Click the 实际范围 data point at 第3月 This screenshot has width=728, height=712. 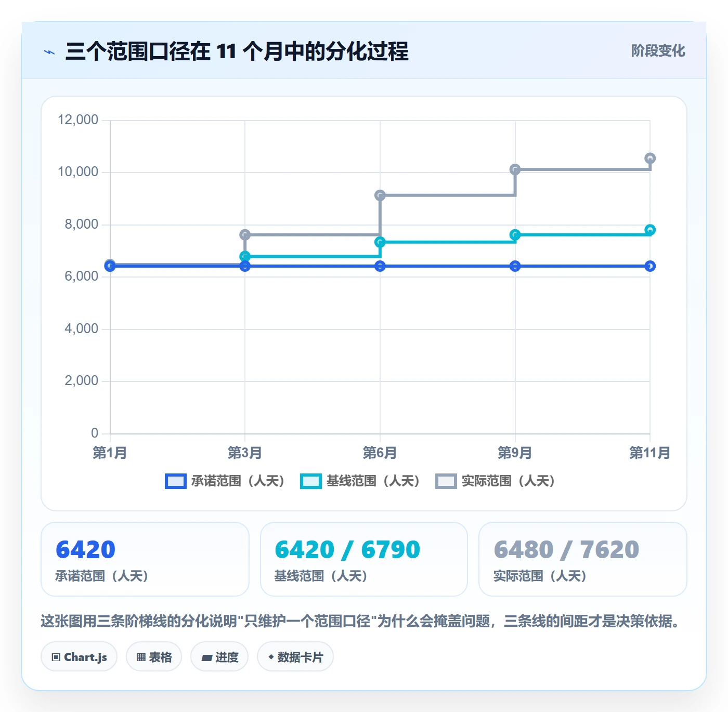point(245,235)
